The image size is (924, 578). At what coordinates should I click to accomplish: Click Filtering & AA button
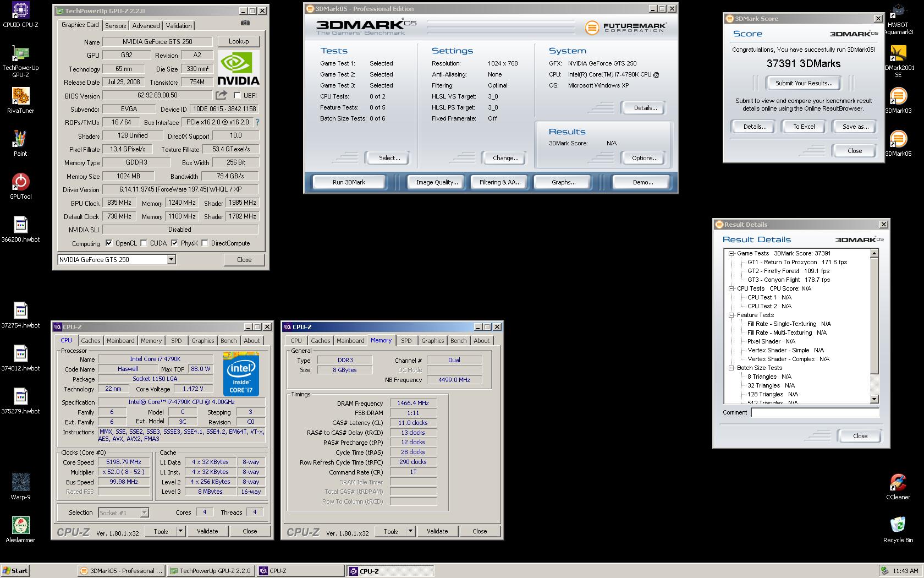499,182
